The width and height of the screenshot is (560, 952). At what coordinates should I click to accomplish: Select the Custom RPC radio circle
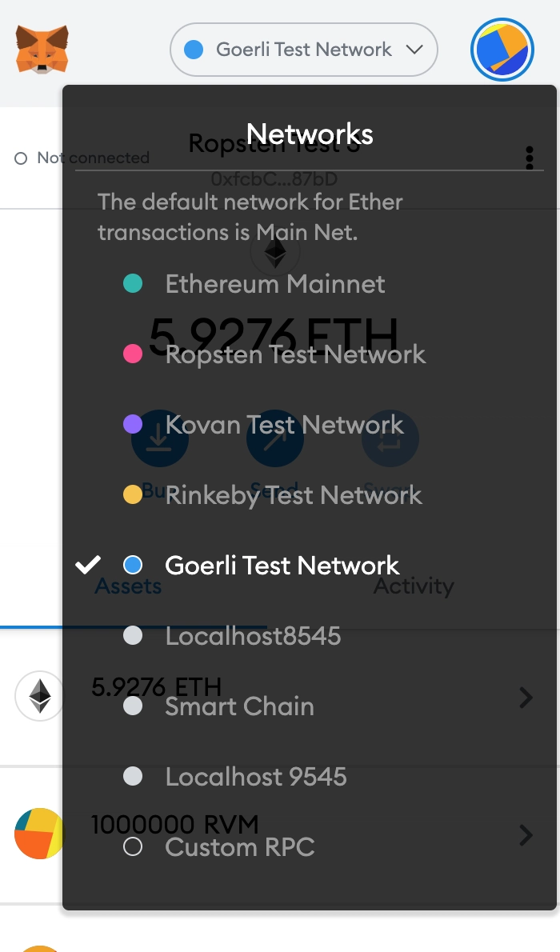[133, 847]
